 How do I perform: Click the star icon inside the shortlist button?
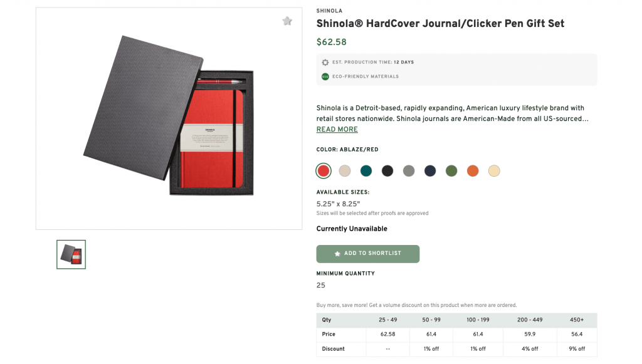click(x=338, y=254)
